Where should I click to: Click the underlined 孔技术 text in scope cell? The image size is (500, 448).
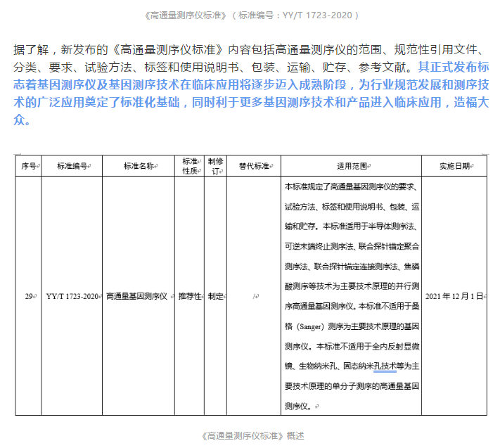pyautogui.click(x=384, y=366)
